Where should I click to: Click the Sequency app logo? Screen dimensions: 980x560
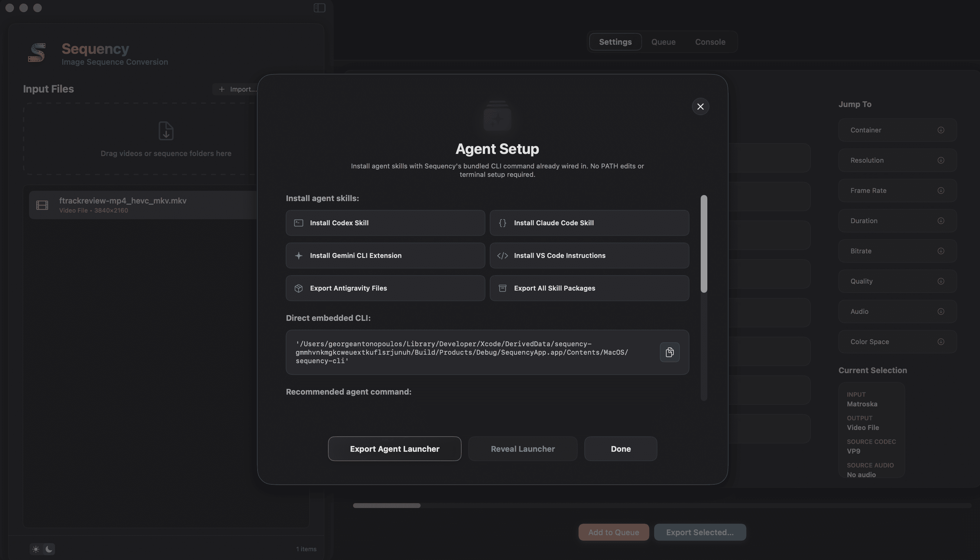click(x=37, y=53)
